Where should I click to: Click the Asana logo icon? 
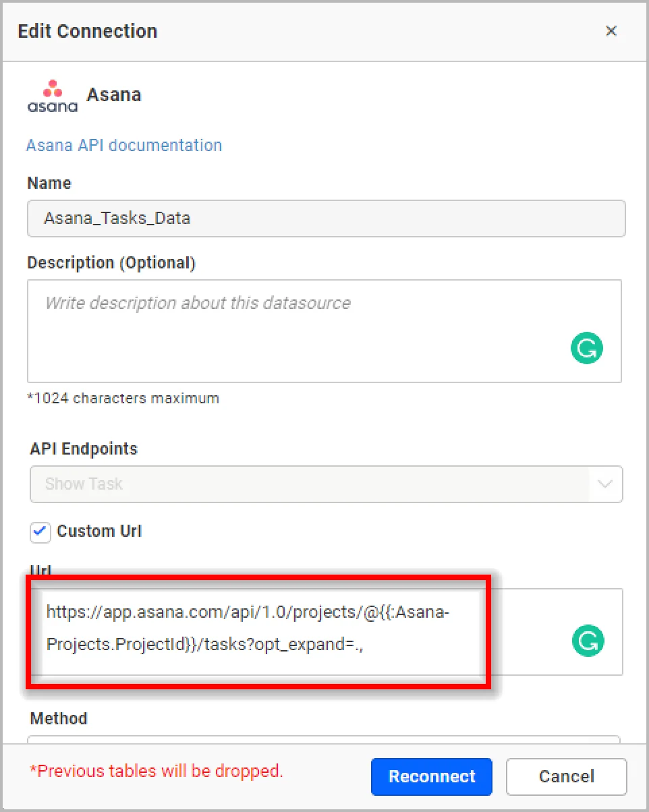coord(52,95)
